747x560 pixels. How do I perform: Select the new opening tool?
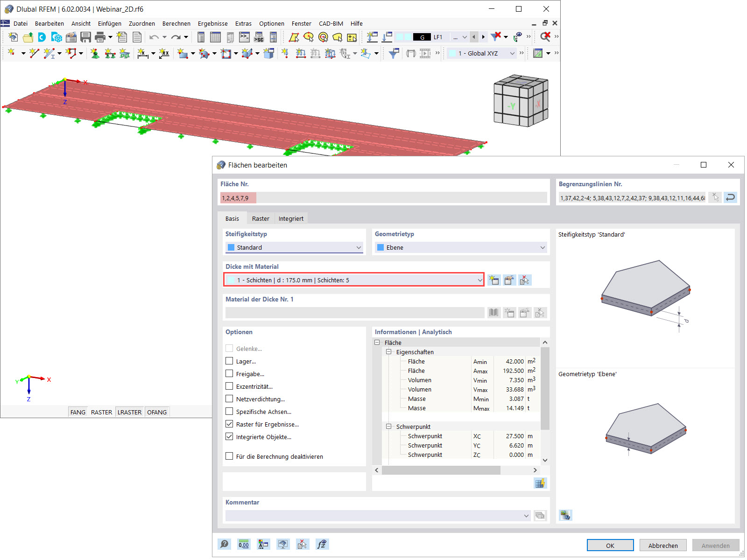click(226, 53)
